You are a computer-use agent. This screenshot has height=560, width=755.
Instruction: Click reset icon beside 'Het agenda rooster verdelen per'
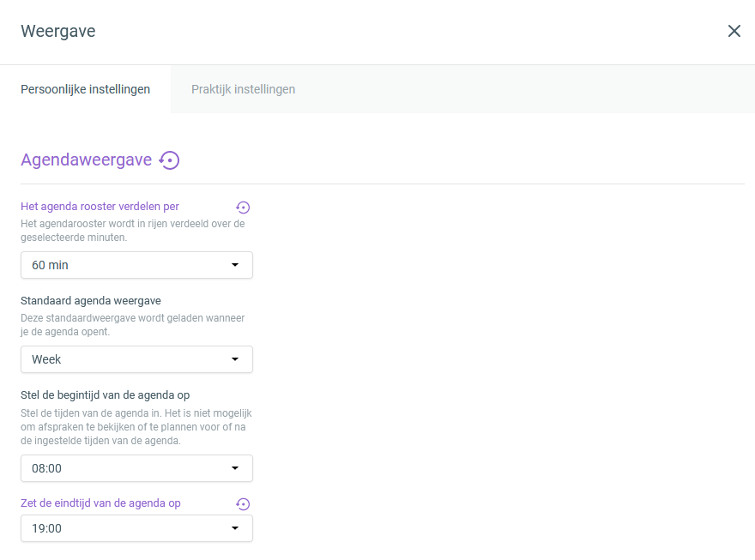(x=243, y=208)
